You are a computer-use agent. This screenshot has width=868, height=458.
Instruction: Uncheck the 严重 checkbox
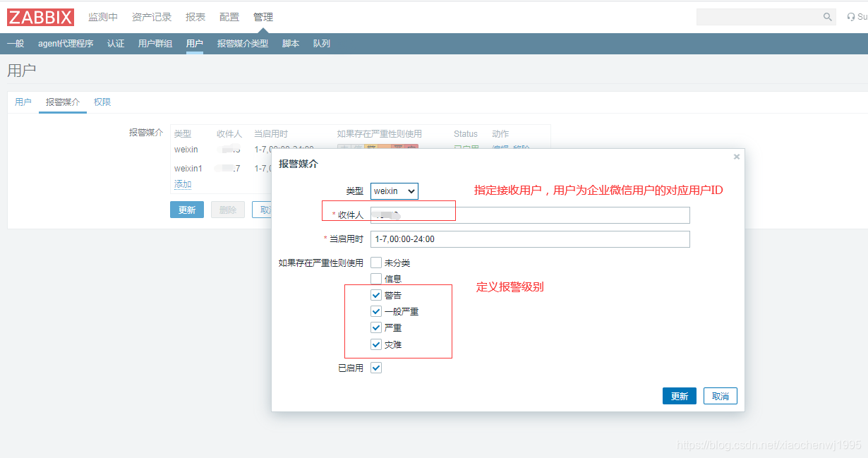376,327
